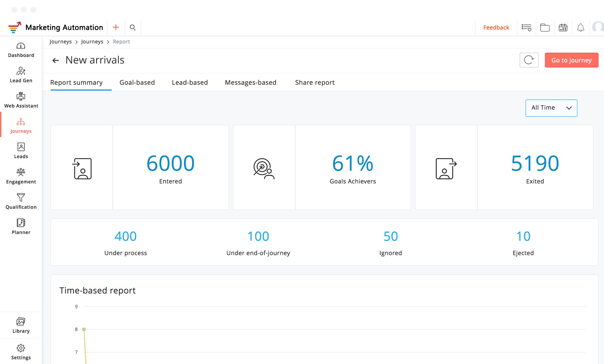Click the Feedback link
604x364 pixels.
[x=496, y=28]
